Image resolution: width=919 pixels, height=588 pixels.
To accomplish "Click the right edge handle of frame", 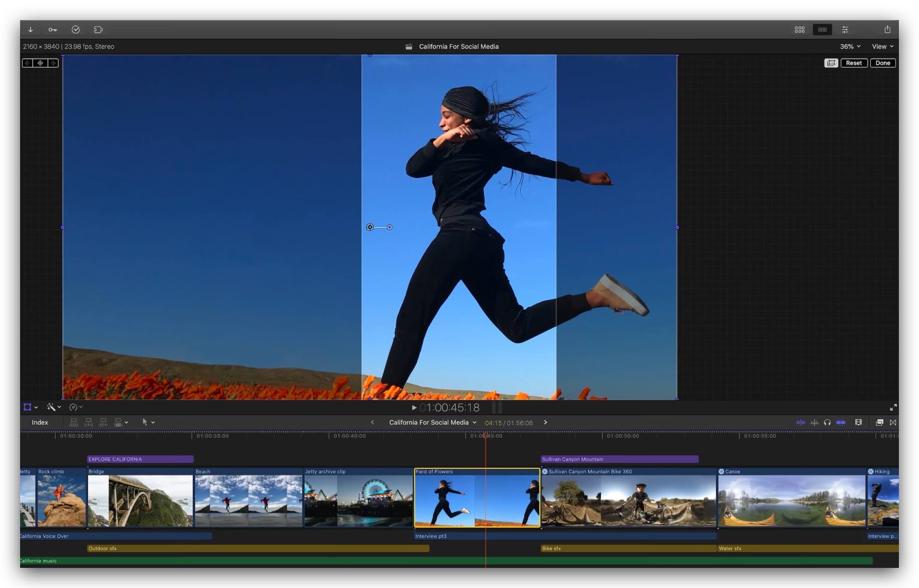I will [677, 227].
